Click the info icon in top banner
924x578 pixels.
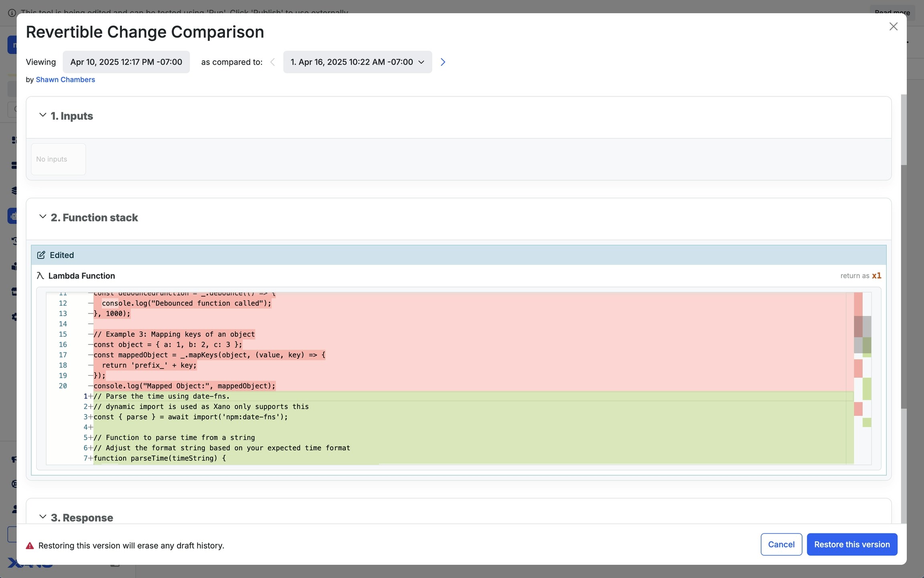[x=12, y=12]
